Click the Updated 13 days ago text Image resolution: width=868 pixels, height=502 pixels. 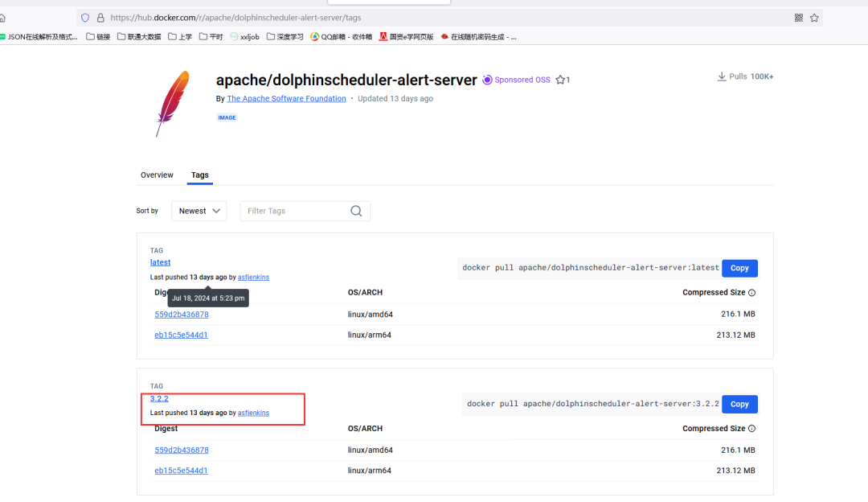tap(395, 99)
